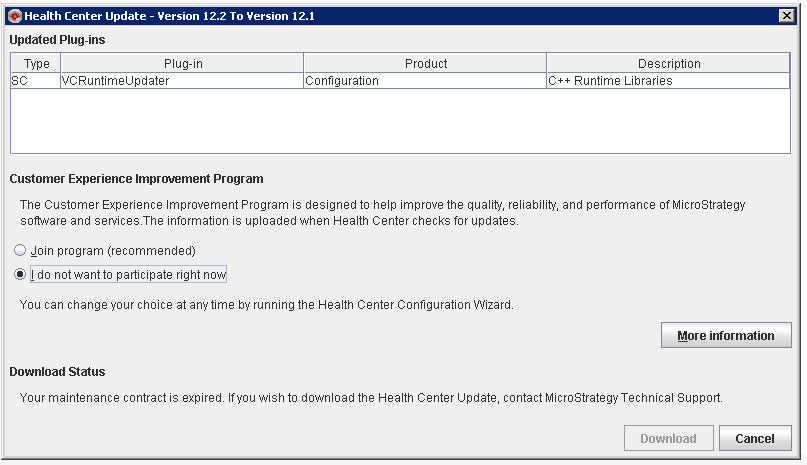Cancel the Health Center update
This screenshot has width=807, height=465.
[755, 438]
